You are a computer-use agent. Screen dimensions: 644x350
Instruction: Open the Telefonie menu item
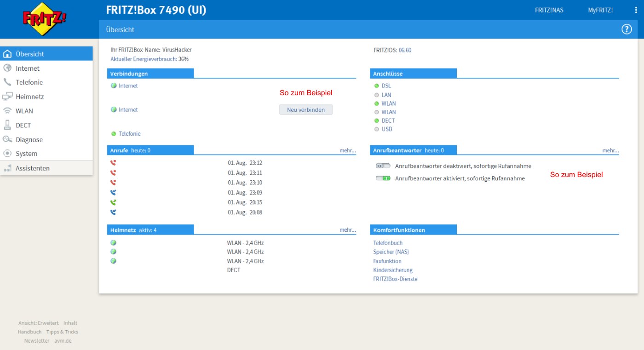click(x=46, y=82)
